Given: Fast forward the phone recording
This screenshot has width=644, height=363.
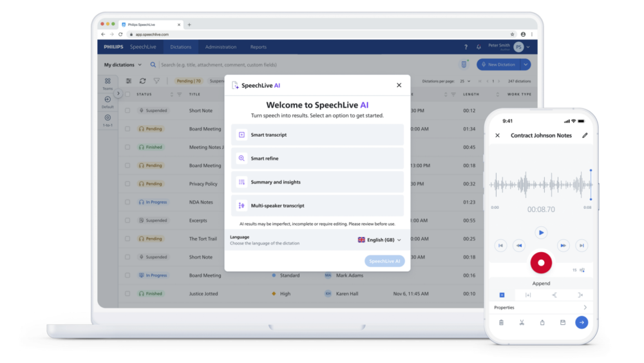Looking at the screenshot, I should [x=563, y=246].
